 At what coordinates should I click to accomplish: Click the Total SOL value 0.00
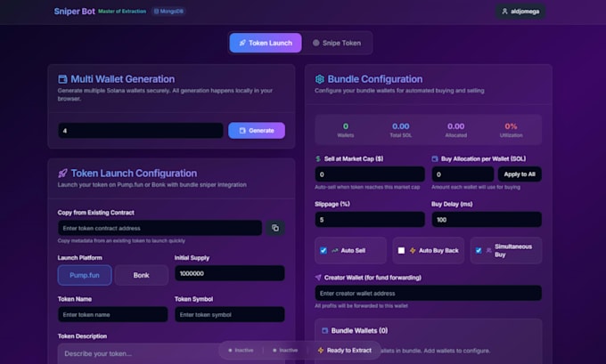[401, 126]
